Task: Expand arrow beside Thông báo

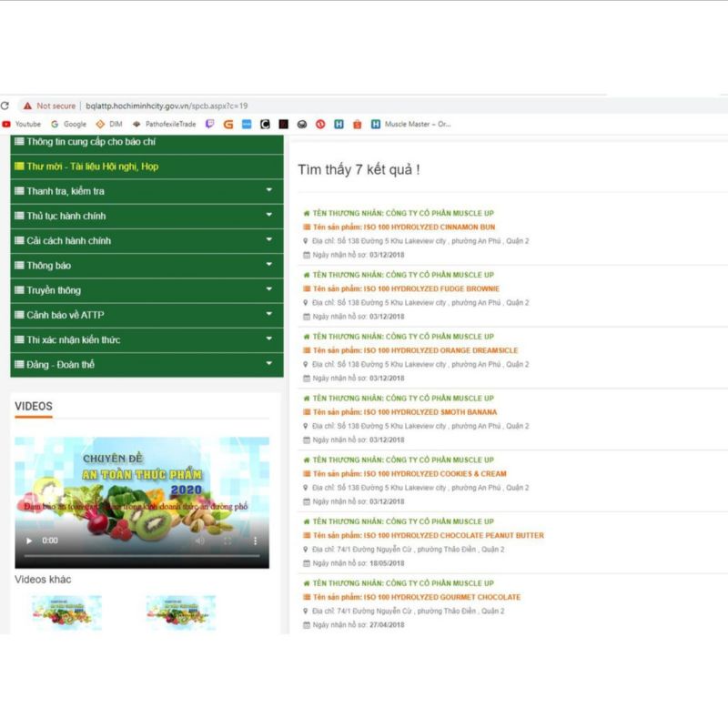Action: (x=269, y=264)
